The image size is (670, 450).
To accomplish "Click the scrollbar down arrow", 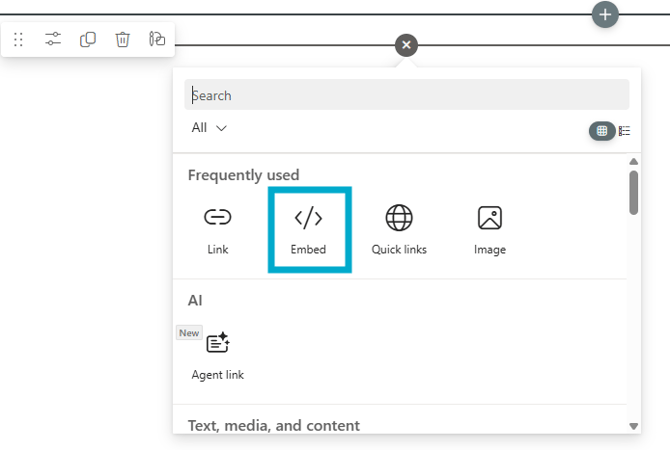I will click(634, 426).
